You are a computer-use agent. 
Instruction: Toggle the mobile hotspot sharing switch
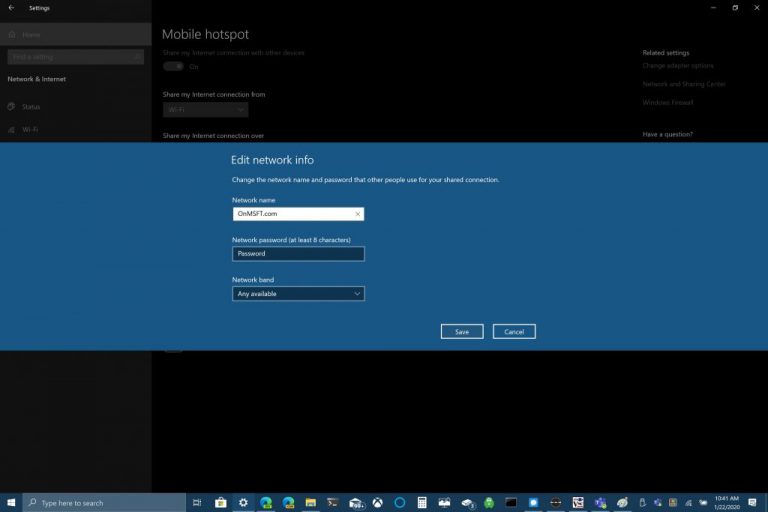[174, 66]
